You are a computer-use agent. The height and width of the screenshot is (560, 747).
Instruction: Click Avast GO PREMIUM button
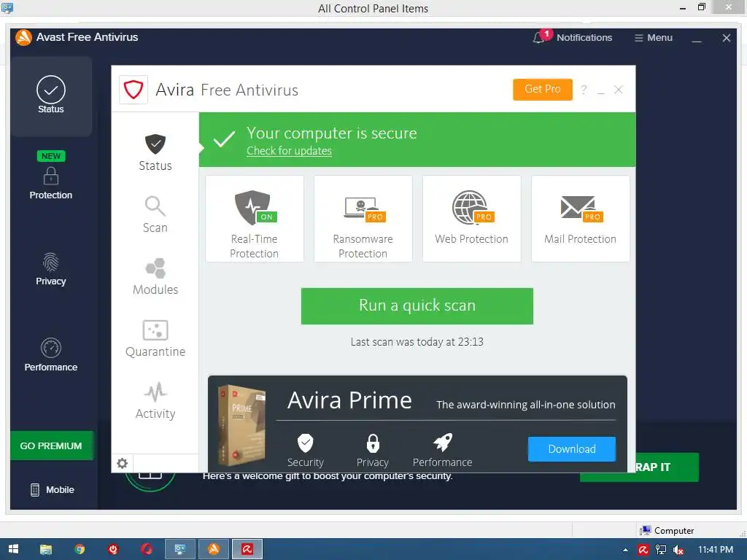pos(52,446)
